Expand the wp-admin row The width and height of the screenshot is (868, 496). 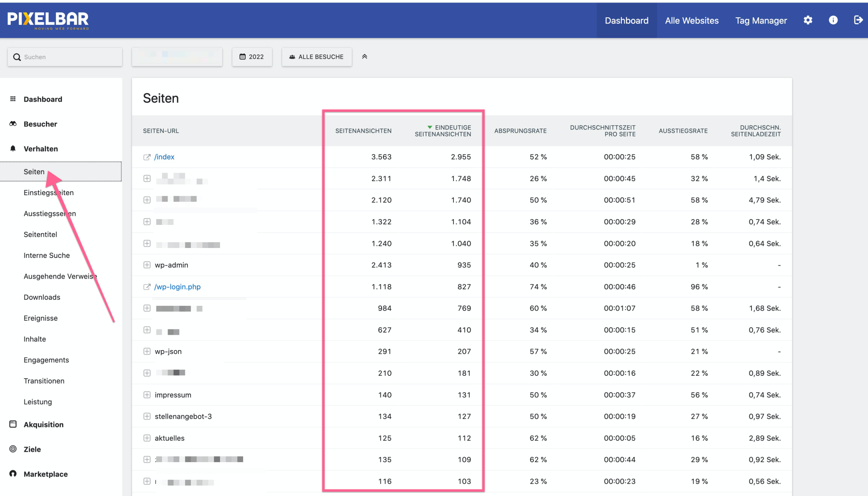(147, 265)
